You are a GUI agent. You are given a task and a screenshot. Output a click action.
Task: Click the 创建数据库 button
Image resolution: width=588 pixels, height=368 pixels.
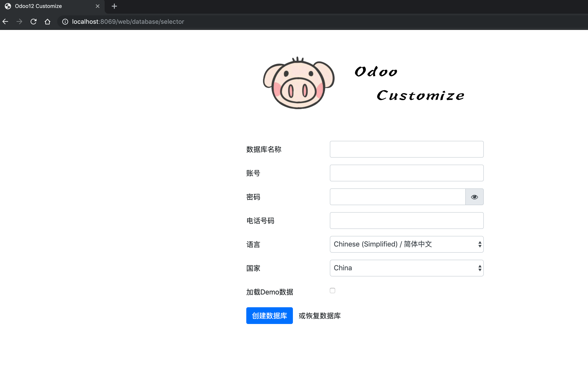point(269,316)
